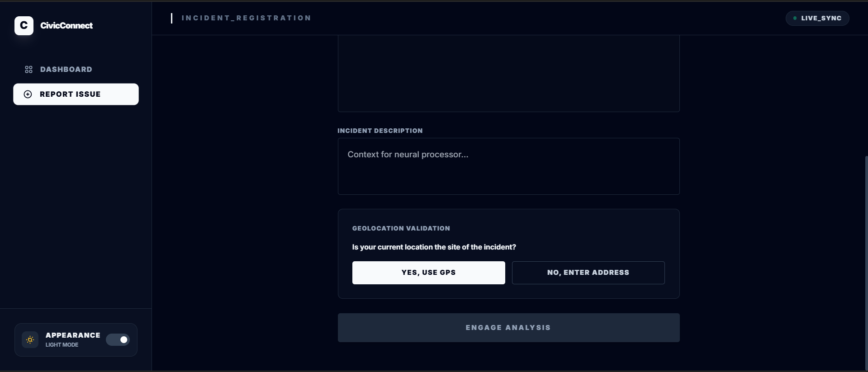This screenshot has width=868, height=372.
Task: Click the Incident Description field label
Action: pyautogui.click(x=380, y=131)
